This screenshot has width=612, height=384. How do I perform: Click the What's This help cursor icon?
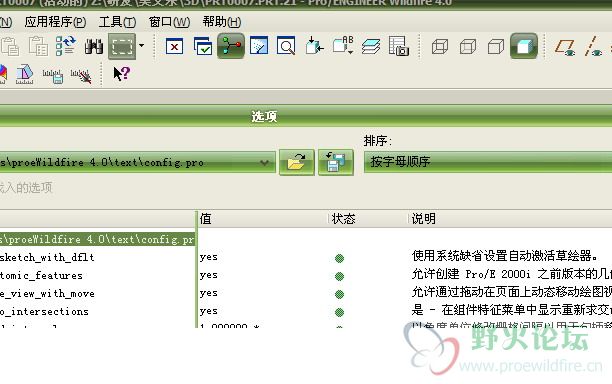pyautogui.click(x=121, y=74)
